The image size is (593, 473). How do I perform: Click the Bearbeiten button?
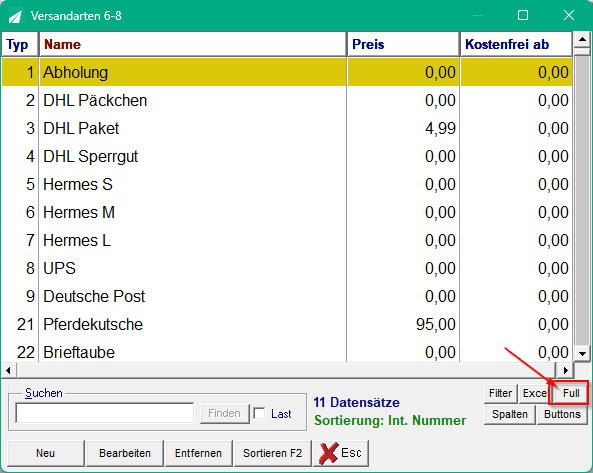[125, 453]
